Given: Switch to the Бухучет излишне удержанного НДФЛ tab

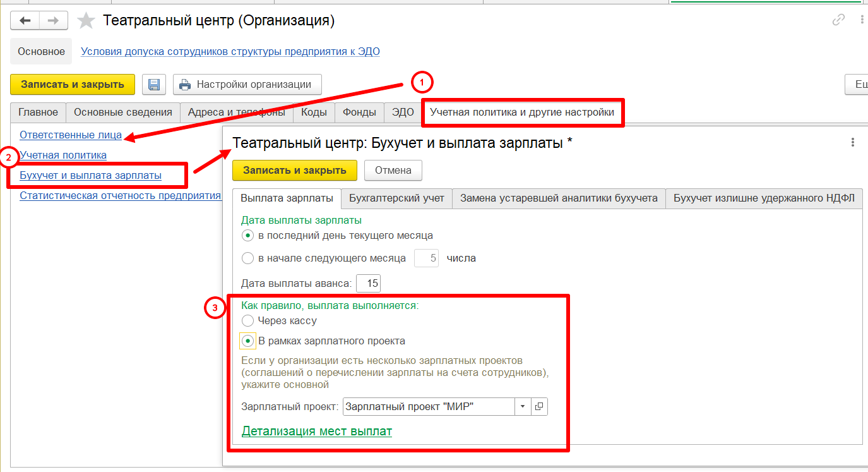Looking at the screenshot, I should pyautogui.click(x=764, y=198).
